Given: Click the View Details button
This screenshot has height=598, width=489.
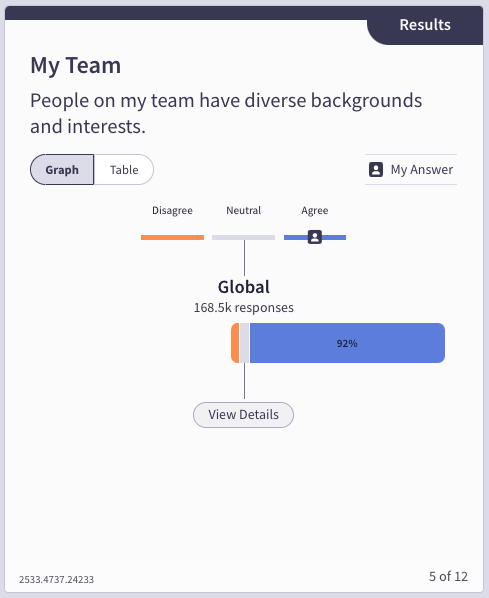Looking at the screenshot, I should tap(243, 415).
